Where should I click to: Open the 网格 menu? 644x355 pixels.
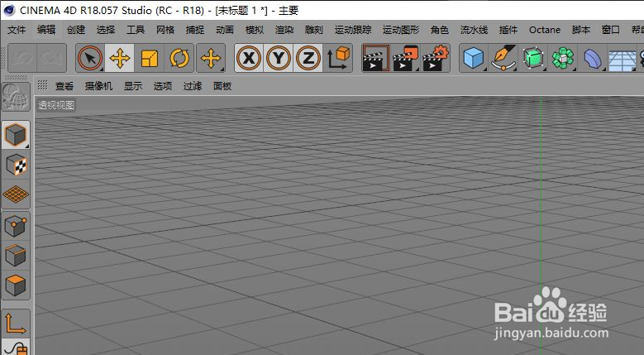tap(165, 30)
